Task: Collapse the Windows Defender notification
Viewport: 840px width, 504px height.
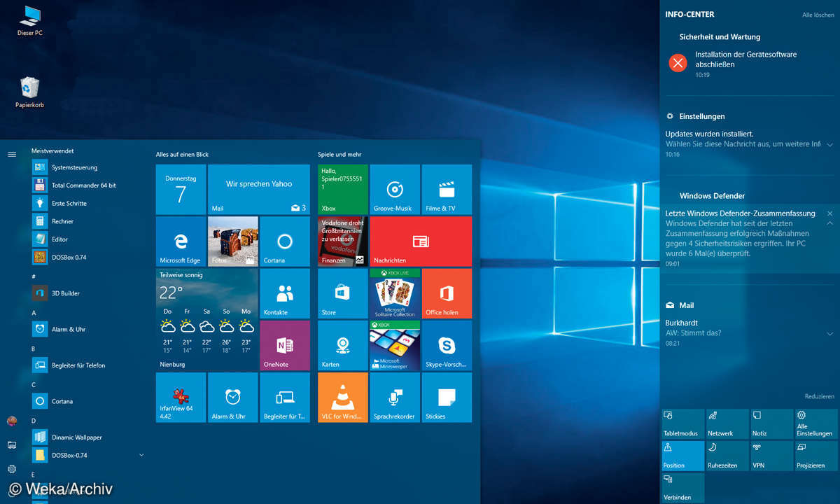Action: (830, 223)
